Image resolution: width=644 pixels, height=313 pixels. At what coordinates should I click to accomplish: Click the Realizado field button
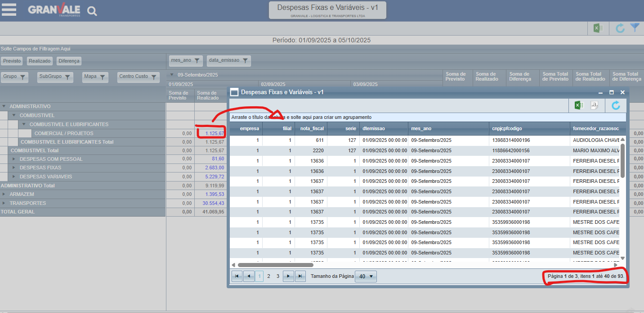(x=40, y=61)
